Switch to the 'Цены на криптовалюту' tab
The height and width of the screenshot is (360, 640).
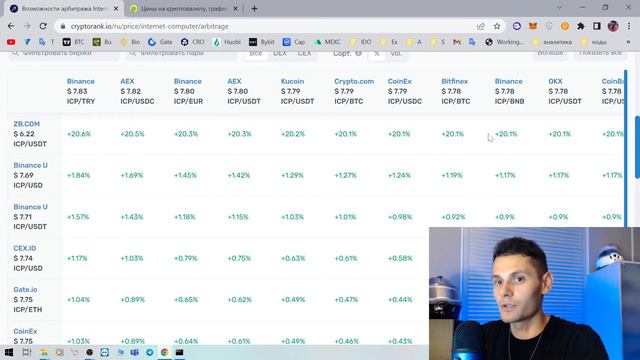(x=184, y=9)
